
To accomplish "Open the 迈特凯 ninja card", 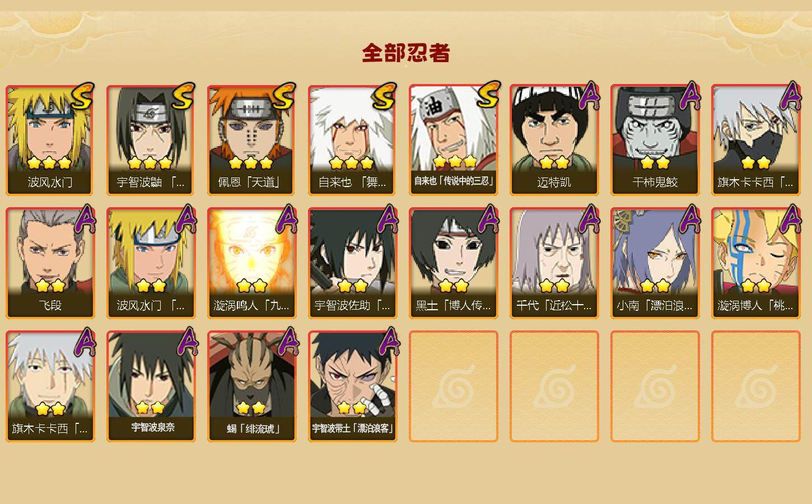I will pyautogui.click(x=554, y=140).
